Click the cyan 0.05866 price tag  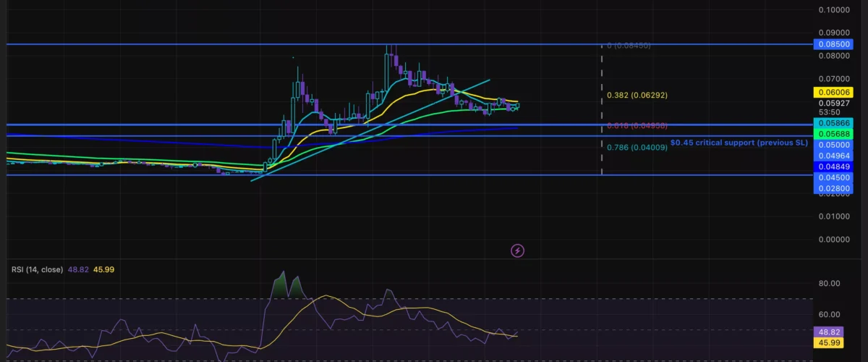click(x=833, y=124)
